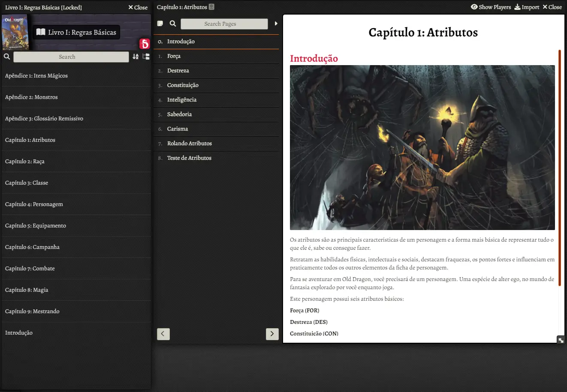Close the Capítulo 1: Atributos window
Viewport: 567px width, 392px height.
click(x=552, y=7)
